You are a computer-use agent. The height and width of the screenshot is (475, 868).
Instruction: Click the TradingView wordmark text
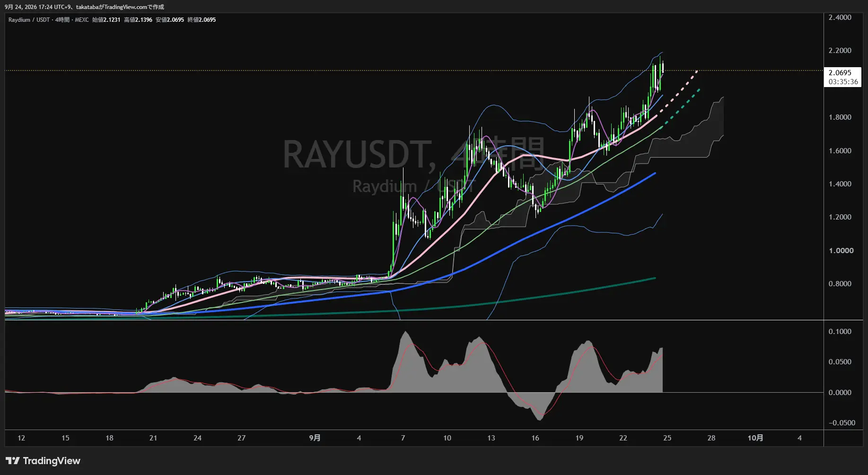click(x=52, y=461)
